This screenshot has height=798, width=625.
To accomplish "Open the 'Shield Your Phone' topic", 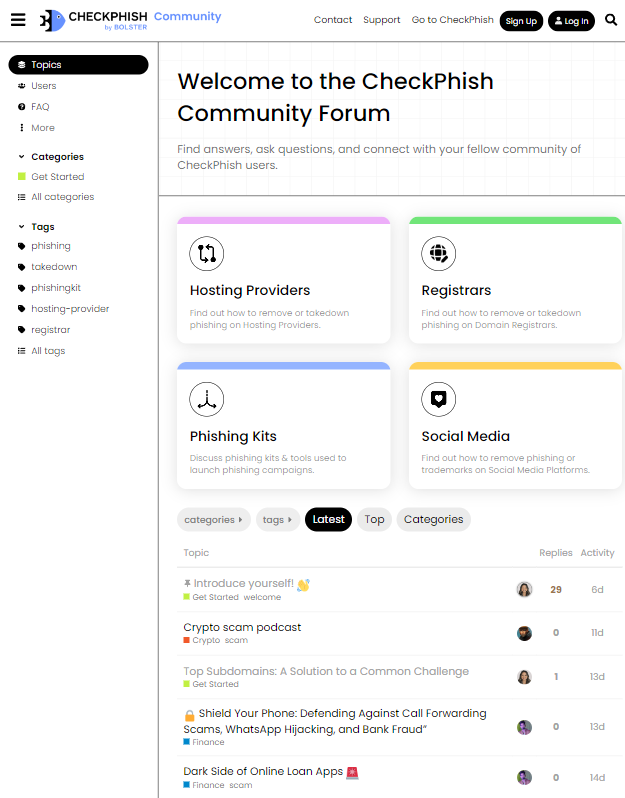I will pyautogui.click(x=335, y=721).
